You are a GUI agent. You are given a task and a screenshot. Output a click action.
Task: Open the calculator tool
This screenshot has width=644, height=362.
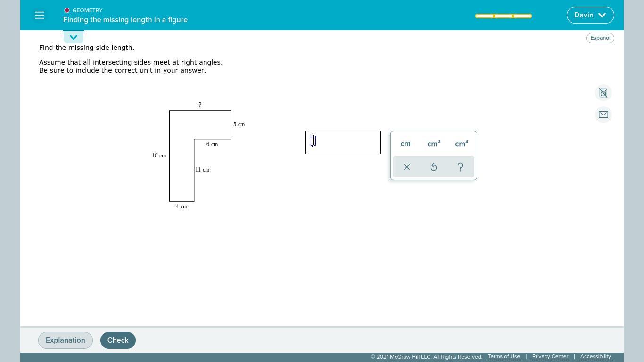(x=603, y=93)
